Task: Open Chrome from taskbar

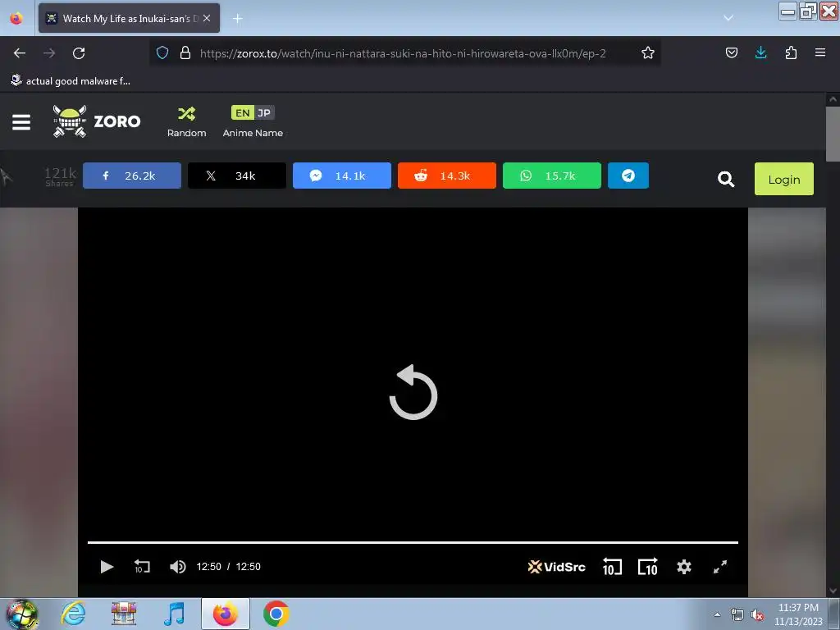Action: pos(276,614)
